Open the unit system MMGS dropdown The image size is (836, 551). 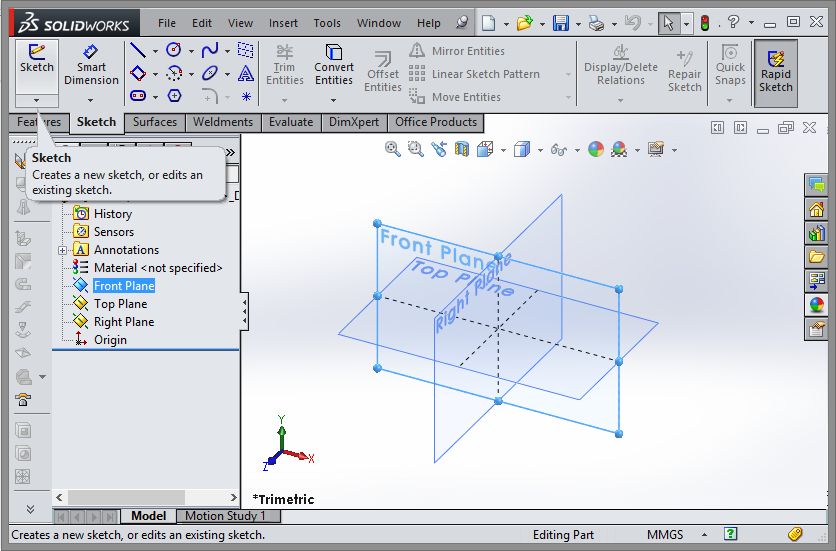click(704, 534)
